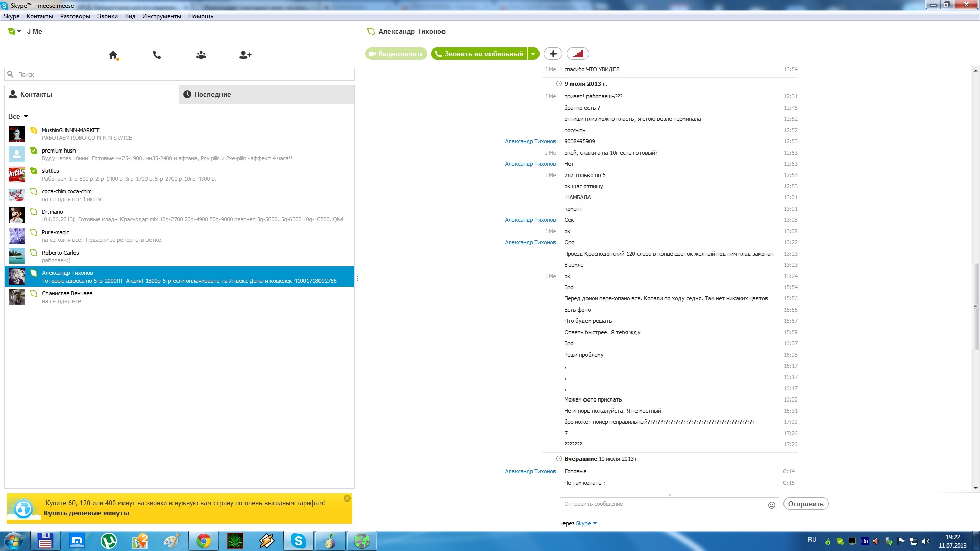The image size is (980, 551).
Task: Click the create group icon
Action: (x=201, y=55)
